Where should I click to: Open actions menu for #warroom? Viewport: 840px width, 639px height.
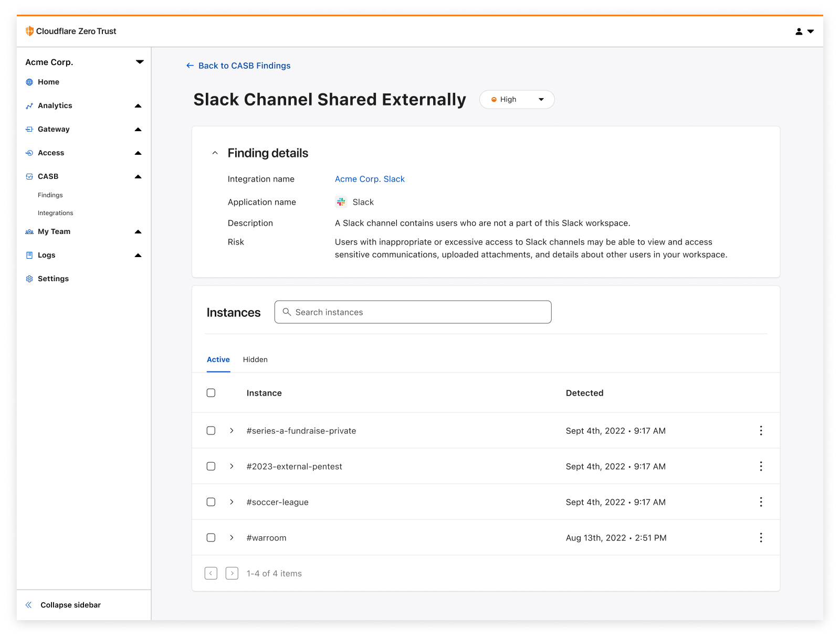[x=761, y=538]
